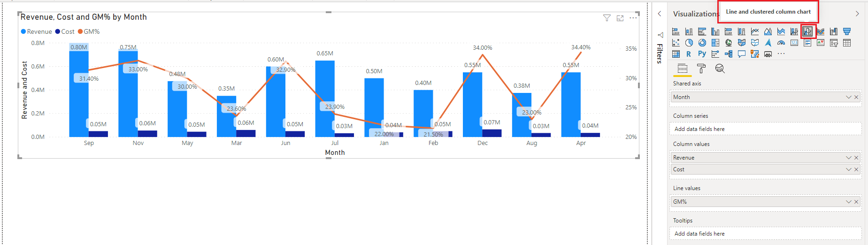Select the Ribbon chart visual
868x245 pixels.
coord(820,31)
